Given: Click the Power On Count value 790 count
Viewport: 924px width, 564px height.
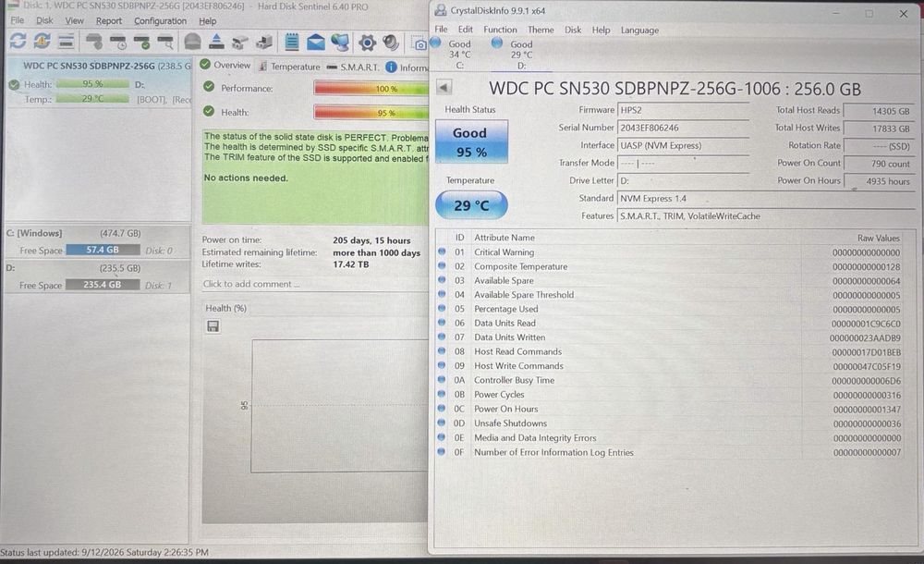Looking at the screenshot, I should pos(878,164).
